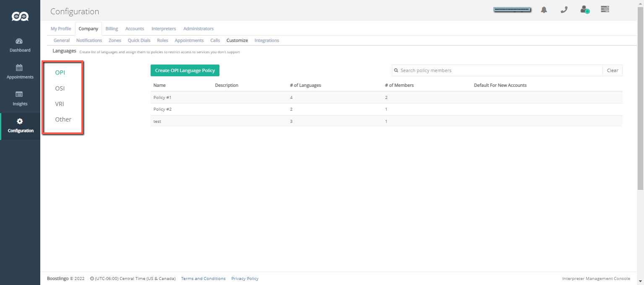This screenshot has height=285, width=644.
Task: Switch to the Billing tab
Action: [x=112, y=29]
